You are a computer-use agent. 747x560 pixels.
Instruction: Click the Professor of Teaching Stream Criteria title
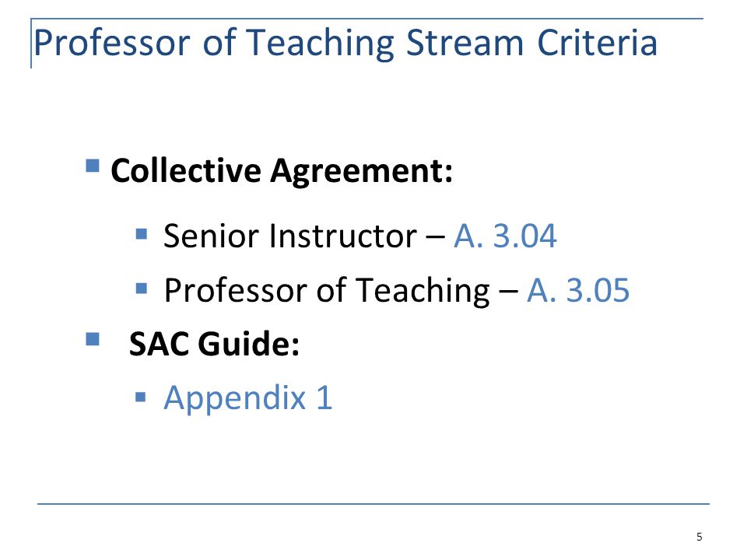click(345, 43)
